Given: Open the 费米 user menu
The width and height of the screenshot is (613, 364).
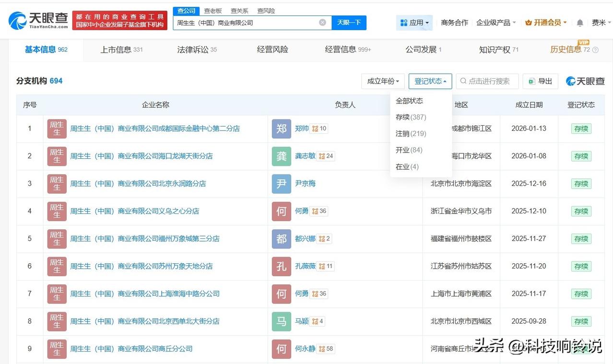Looking at the screenshot, I should (601, 23).
